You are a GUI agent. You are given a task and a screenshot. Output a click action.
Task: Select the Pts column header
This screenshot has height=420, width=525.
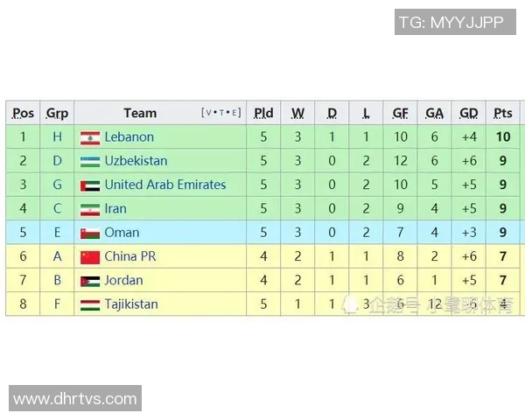(x=503, y=113)
